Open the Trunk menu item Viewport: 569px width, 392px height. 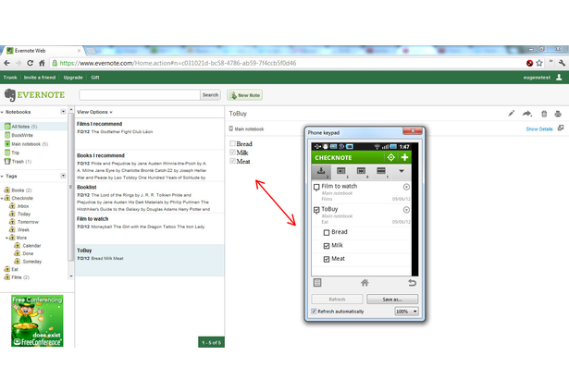[10, 78]
